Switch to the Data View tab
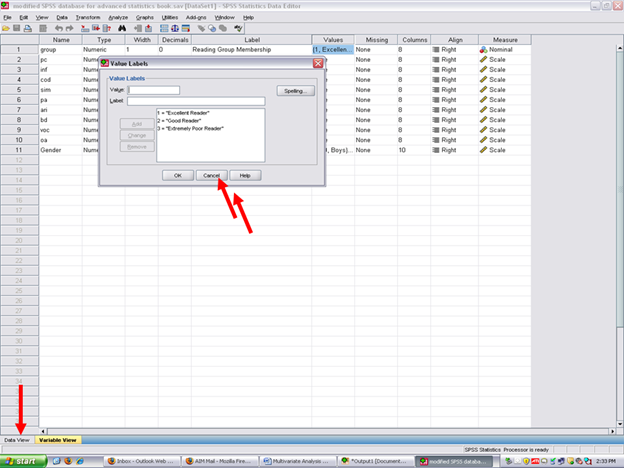The height and width of the screenshot is (468, 624). (x=17, y=439)
